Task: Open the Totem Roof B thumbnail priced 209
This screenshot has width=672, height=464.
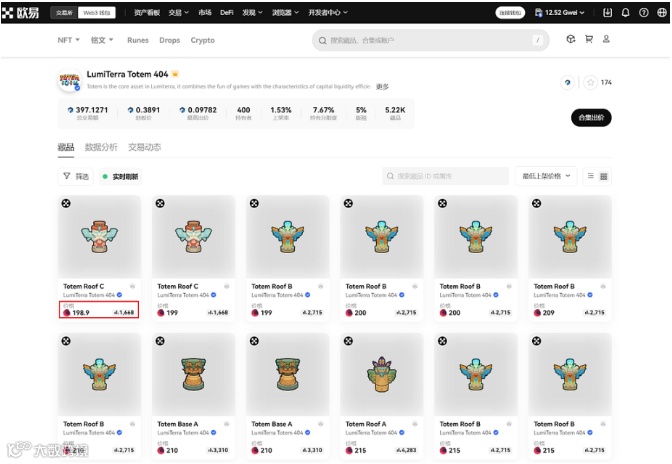Action: point(570,237)
